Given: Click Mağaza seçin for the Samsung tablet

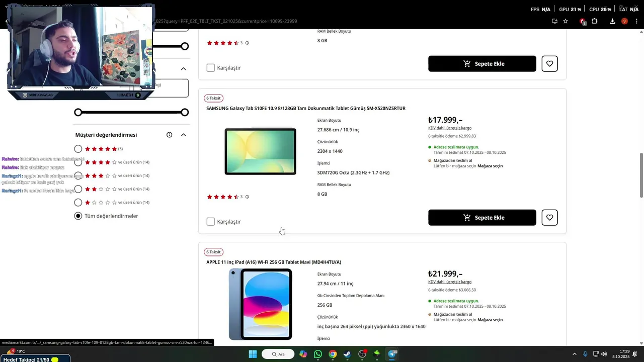Looking at the screenshot, I should pyautogui.click(x=490, y=166).
